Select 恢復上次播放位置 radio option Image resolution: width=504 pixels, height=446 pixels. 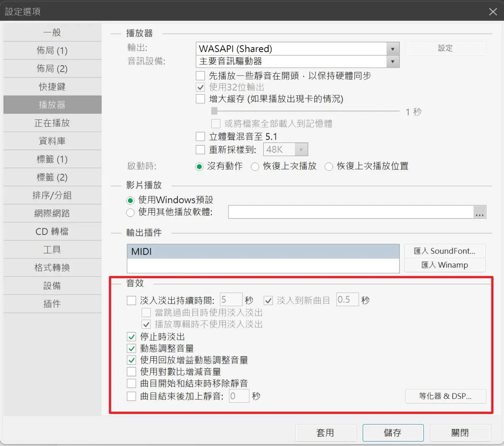click(329, 166)
